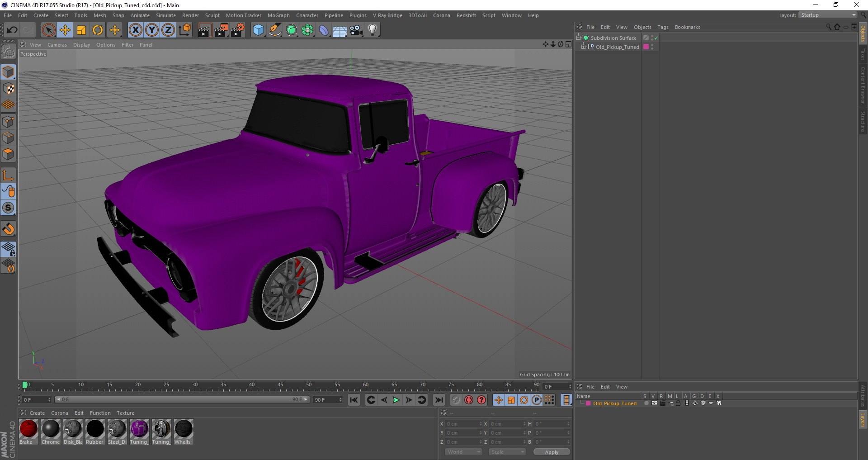Open the Objects manager Tags menu

pyautogui.click(x=663, y=27)
